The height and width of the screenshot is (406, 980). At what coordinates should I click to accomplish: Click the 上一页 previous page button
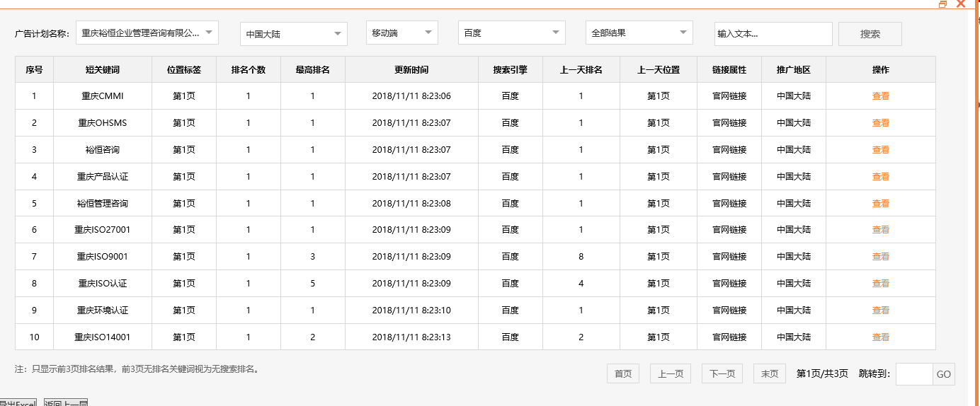pyautogui.click(x=671, y=373)
